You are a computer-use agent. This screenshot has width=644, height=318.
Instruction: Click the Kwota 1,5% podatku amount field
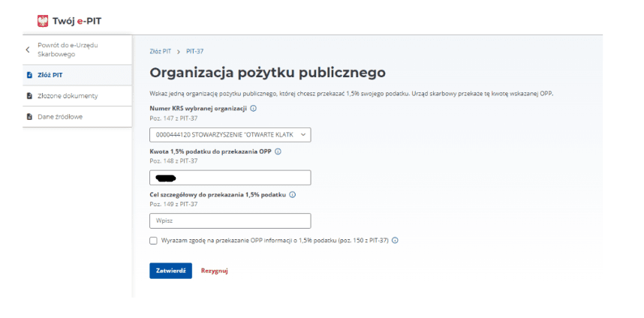230,178
